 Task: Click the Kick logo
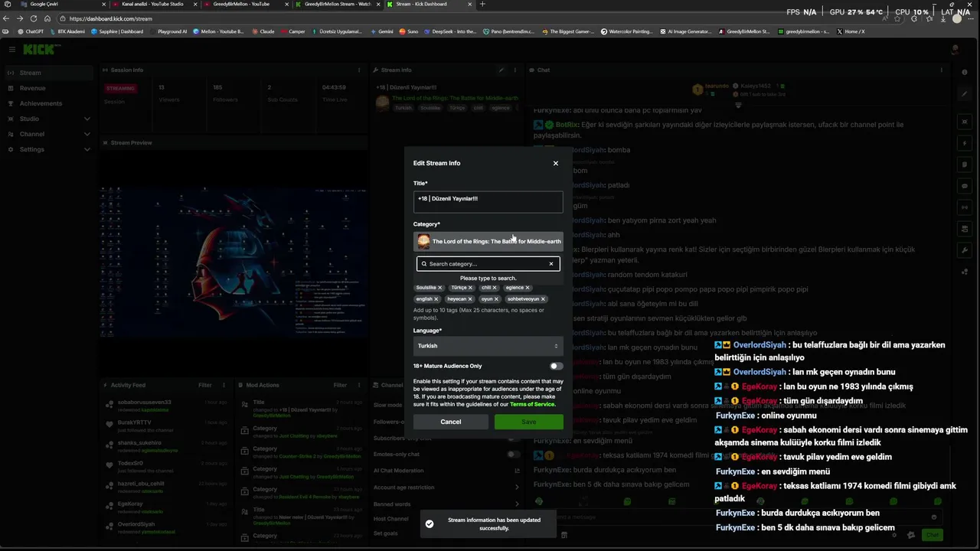(x=40, y=49)
